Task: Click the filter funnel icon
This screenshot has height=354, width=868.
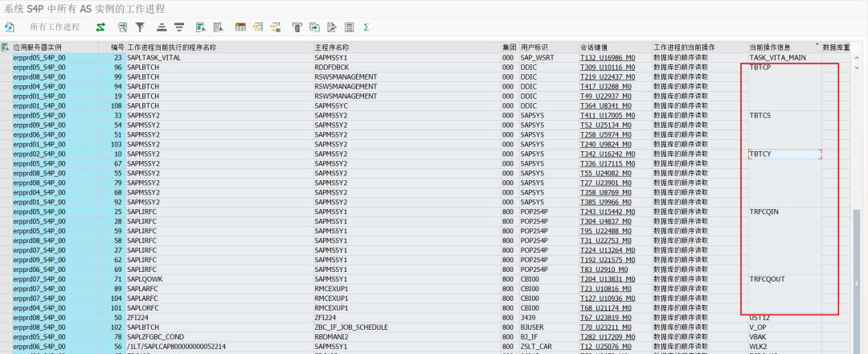Action: click(140, 27)
